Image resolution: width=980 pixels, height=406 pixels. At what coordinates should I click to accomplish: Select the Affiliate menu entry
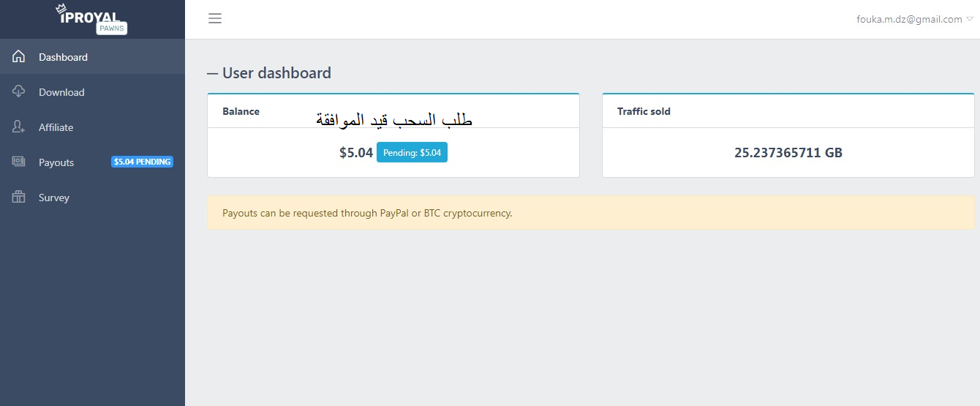pos(56,127)
